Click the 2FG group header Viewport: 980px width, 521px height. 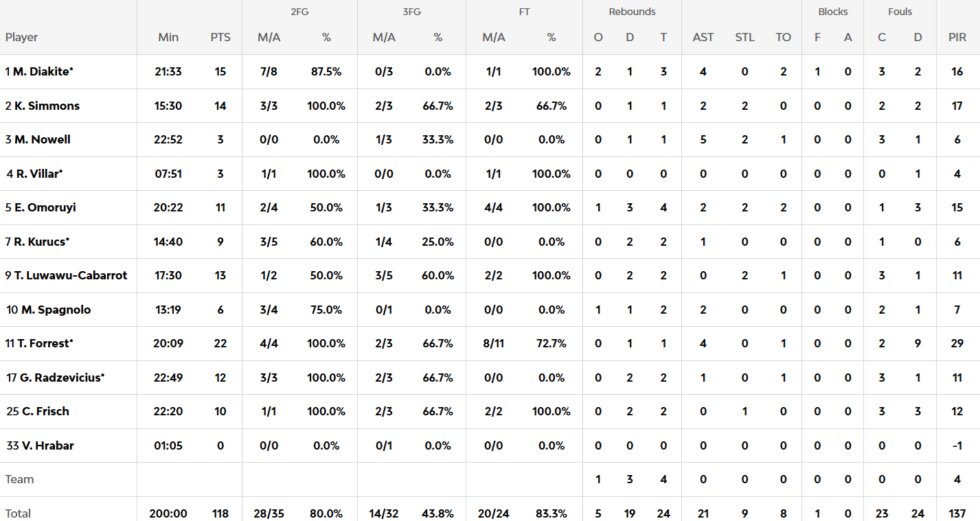click(299, 12)
